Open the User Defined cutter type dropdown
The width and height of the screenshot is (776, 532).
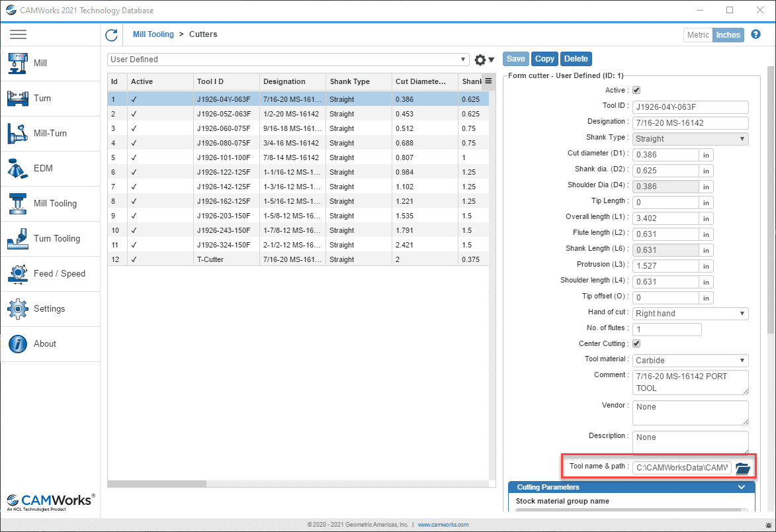(x=288, y=60)
